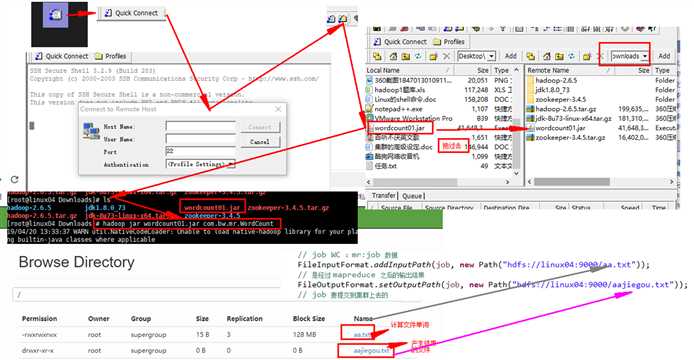Screen dimensions: 694x360
Task: Click the local pane vertical scrollbar down arrow
Action: (516, 173)
